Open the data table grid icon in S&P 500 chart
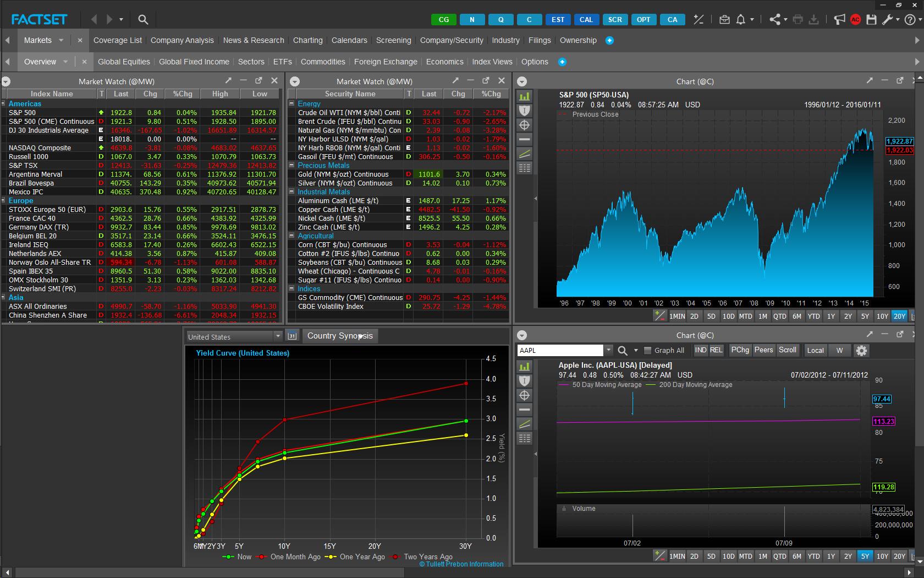The width and height of the screenshot is (924, 578). (x=525, y=168)
